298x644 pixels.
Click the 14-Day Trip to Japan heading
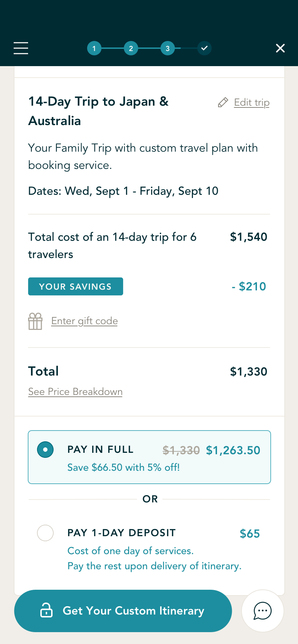[98, 111]
